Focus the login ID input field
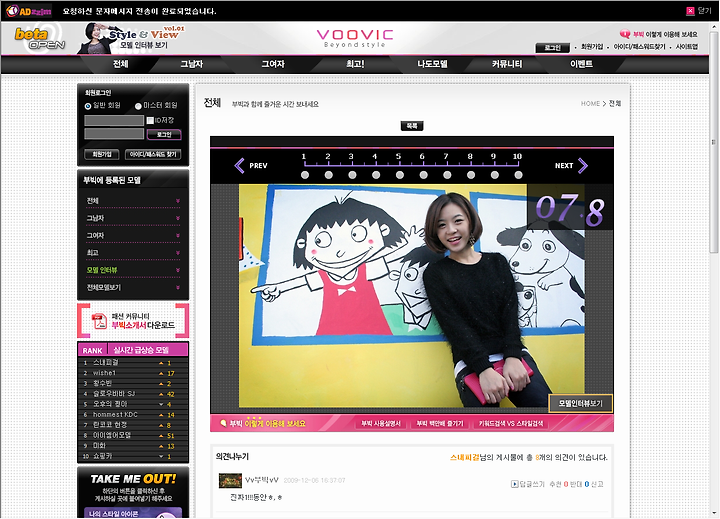The width and height of the screenshot is (720, 519). click(114, 120)
